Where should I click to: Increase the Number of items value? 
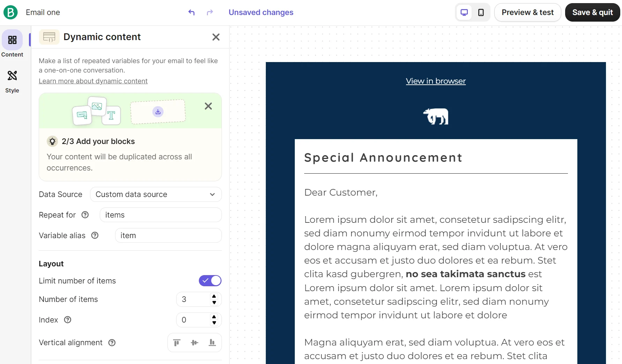pos(214,296)
